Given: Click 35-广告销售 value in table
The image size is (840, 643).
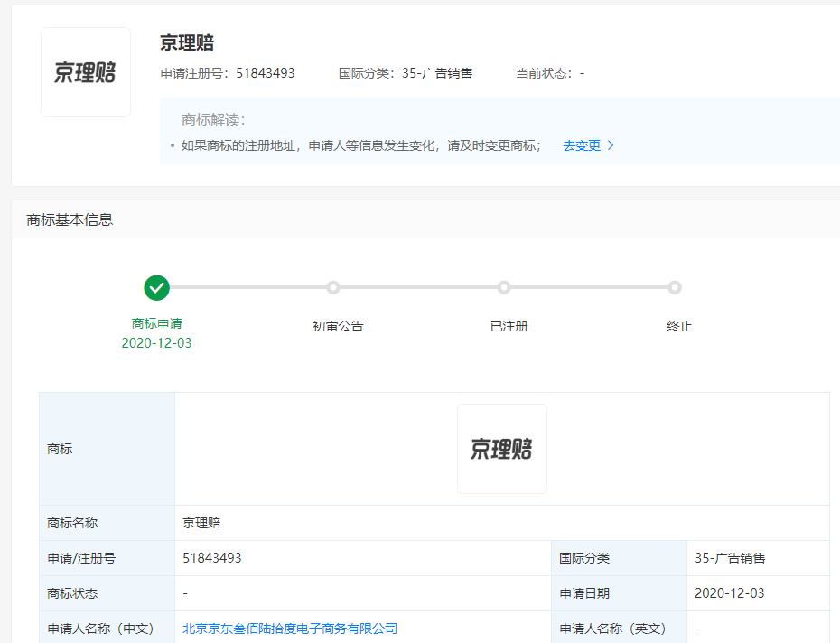Looking at the screenshot, I should coord(730,558).
